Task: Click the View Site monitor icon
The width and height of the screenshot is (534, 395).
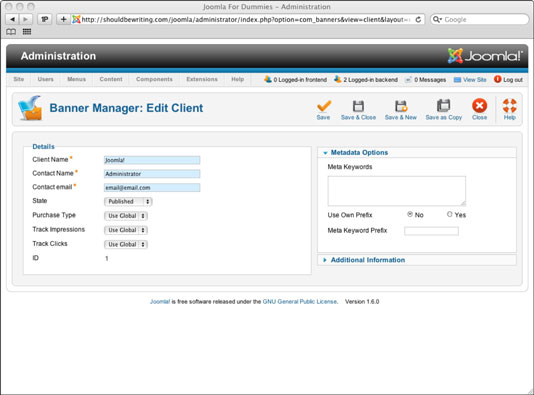Action: (x=457, y=80)
